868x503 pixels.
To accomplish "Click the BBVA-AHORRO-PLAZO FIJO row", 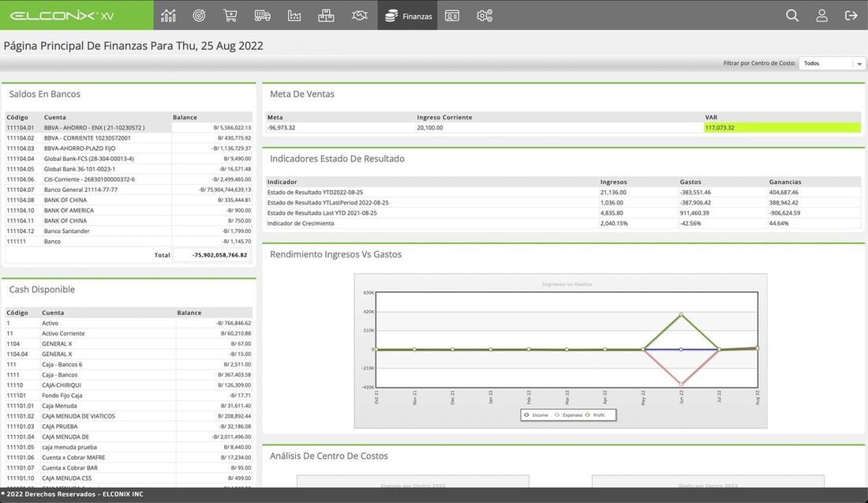I will pyautogui.click(x=129, y=148).
